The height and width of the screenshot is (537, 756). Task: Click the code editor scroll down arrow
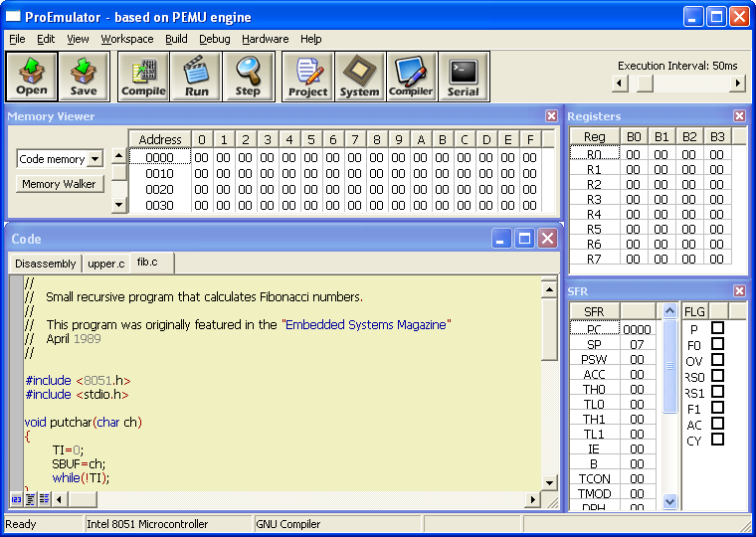(x=549, y=482)
